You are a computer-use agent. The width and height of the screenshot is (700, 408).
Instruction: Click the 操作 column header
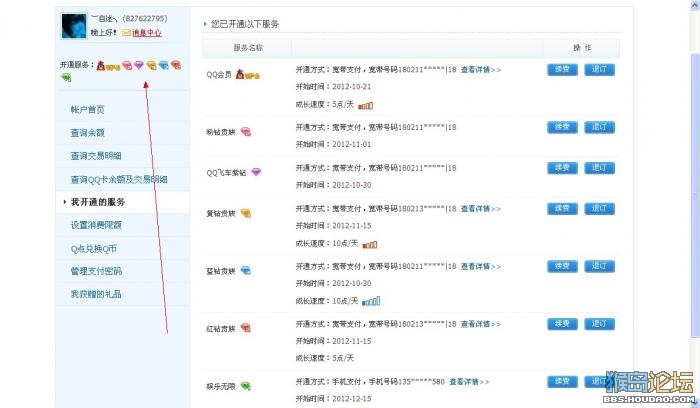coord(582,48)
